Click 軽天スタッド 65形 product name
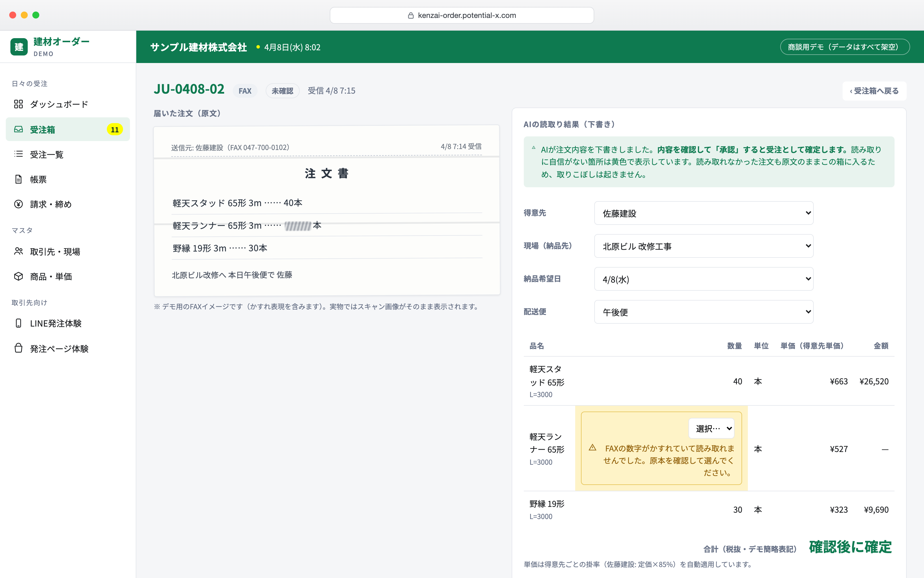 547,375
